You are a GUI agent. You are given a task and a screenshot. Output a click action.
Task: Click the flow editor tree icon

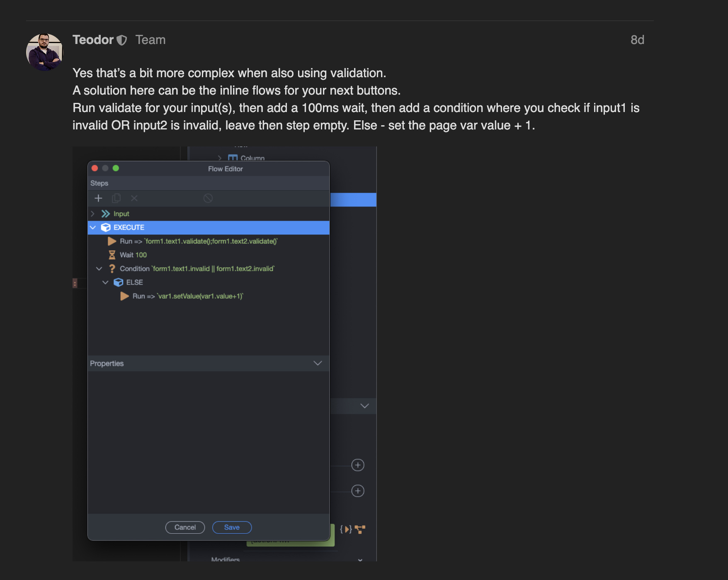pyautogui.click(x=360, y=529)
